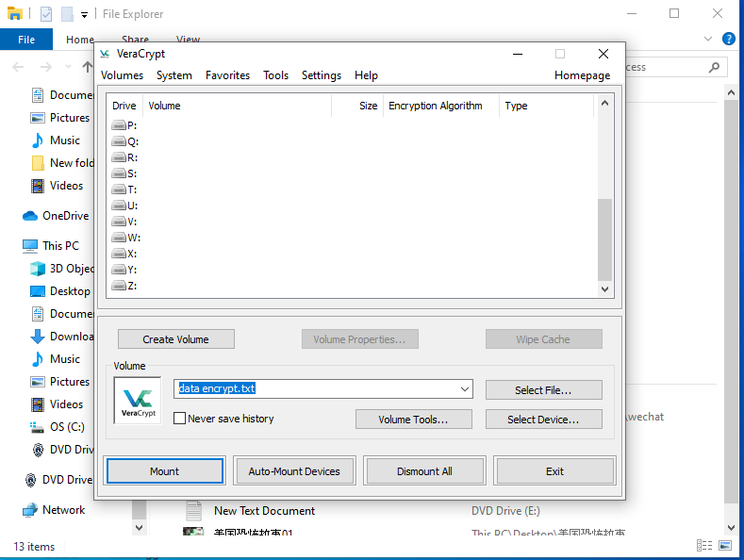Open VeraCrypt Tools menu
The width and height of the screenshot is (744, 560).
tap(275, 75)
